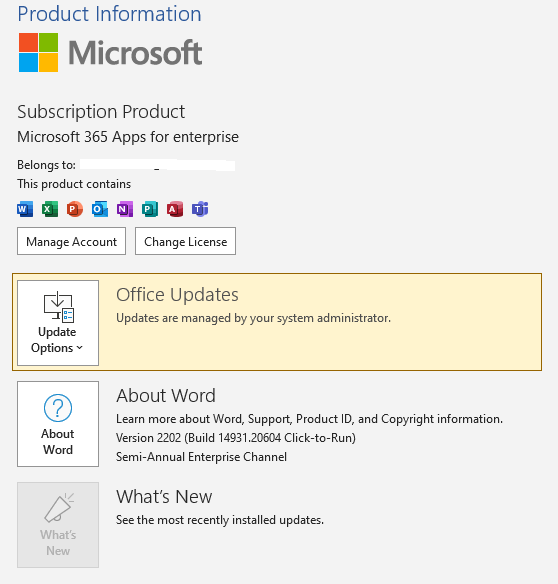The width and height of the screenshot is (558, 584).
Task: Open the About Word button
Action: pyautogui.click(x=58, y=424)
